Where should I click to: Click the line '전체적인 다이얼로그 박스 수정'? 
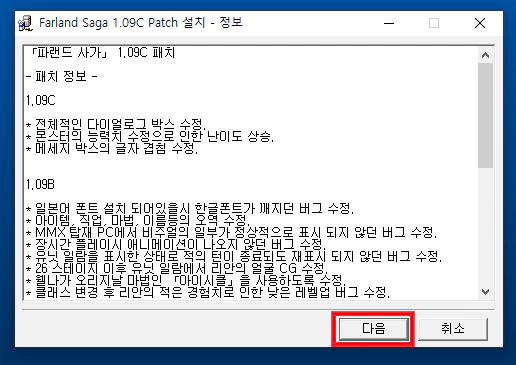coord(116,125)
